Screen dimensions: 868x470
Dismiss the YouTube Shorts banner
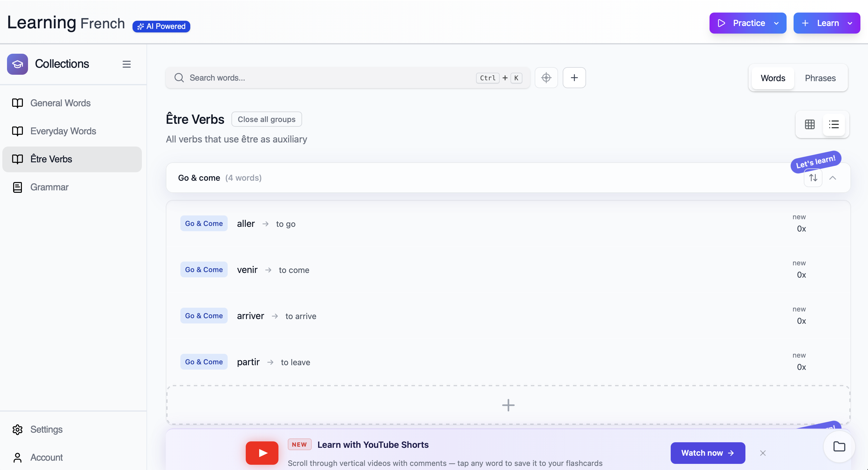point(763,453)
